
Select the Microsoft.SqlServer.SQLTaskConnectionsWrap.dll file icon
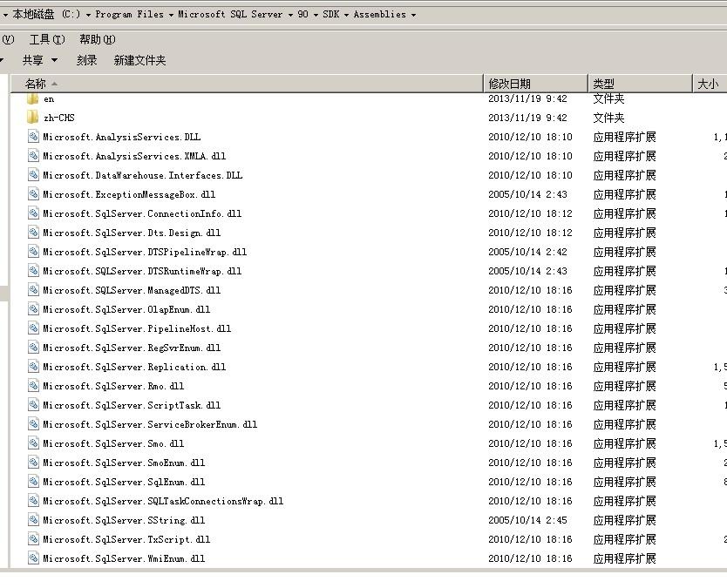pos(33,500)
